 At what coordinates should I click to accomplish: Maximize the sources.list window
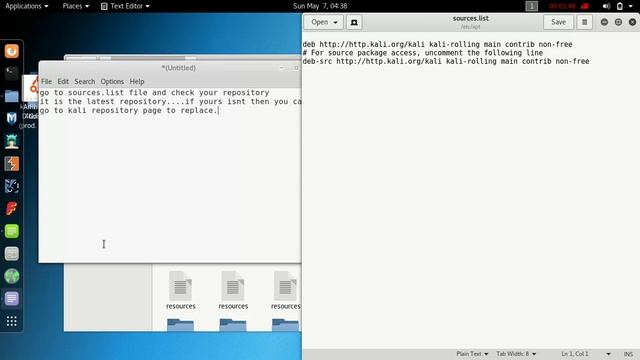coord(618,22)
